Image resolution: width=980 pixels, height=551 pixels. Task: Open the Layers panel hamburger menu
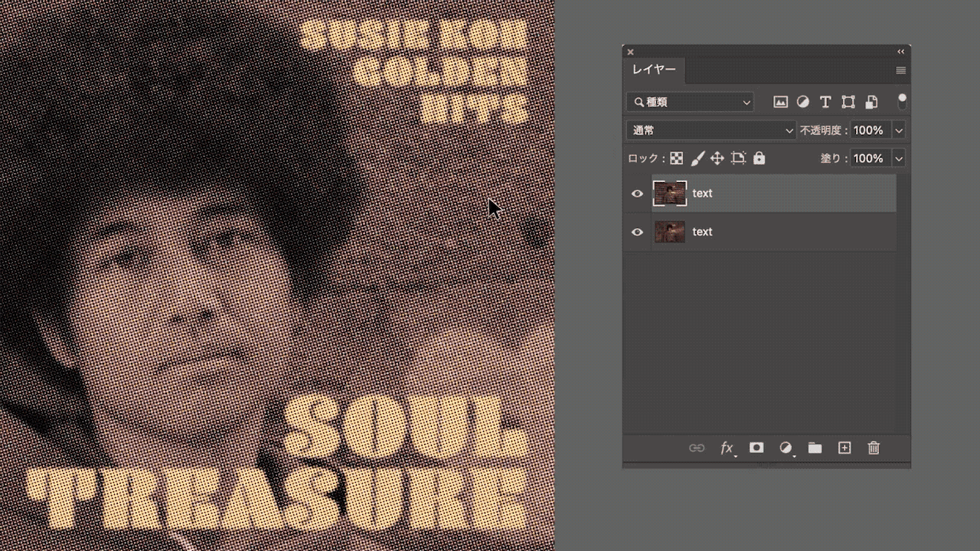901,70
